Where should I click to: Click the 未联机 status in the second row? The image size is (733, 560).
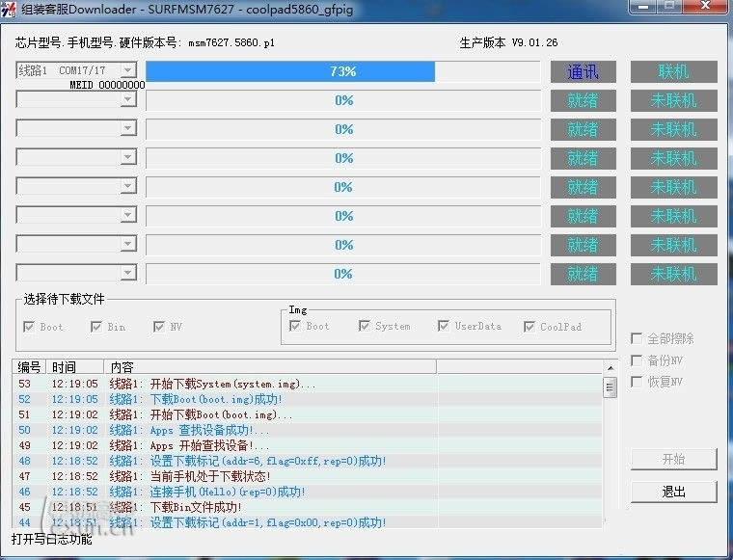point(673,100)
